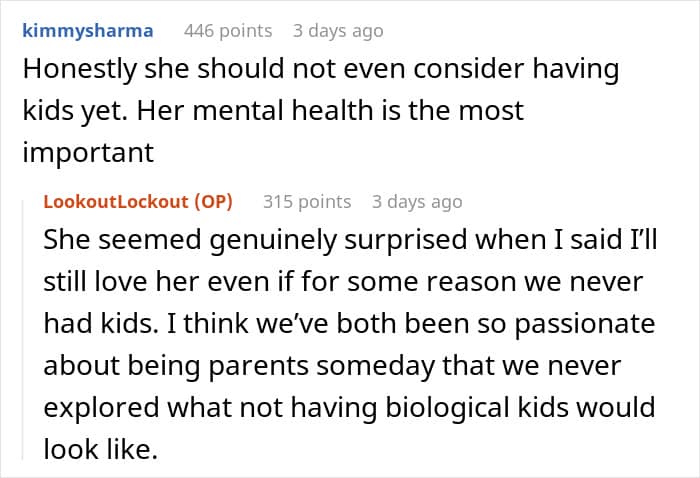Click the line 'about being parents someday'
The width and height of the screenshot is (700, 478).
tap(332, 366)
